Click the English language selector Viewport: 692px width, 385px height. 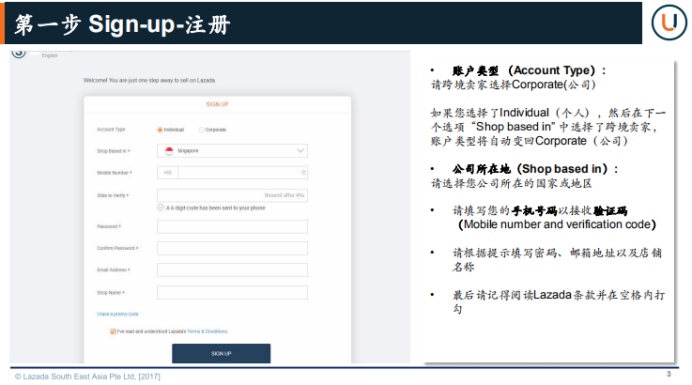[49, 55]
